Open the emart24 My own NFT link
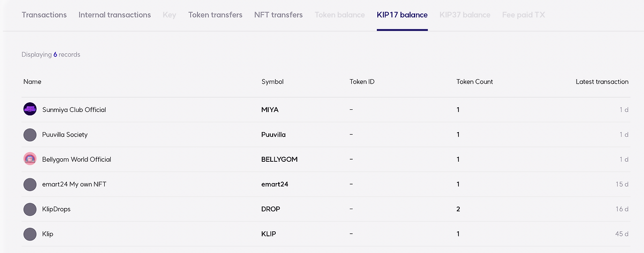Viewport: 644px width, 253px height. point(74,184)
